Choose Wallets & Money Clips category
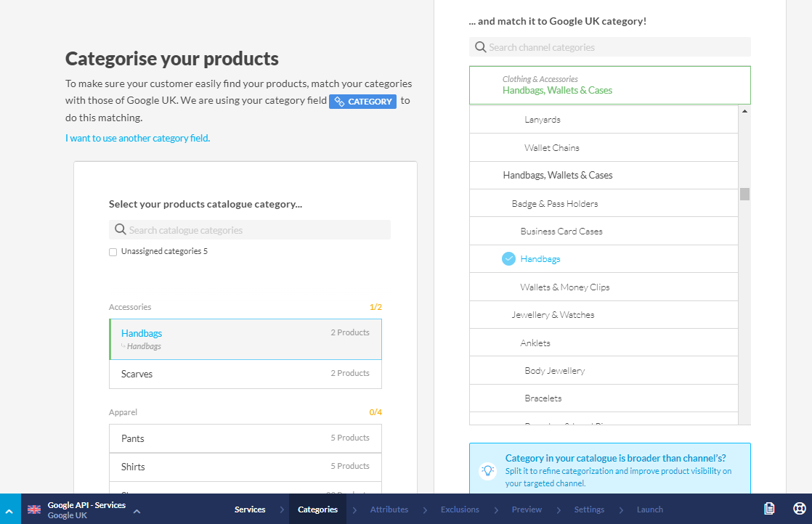Screen dimensions: 812x524 (x=564, y=287)
